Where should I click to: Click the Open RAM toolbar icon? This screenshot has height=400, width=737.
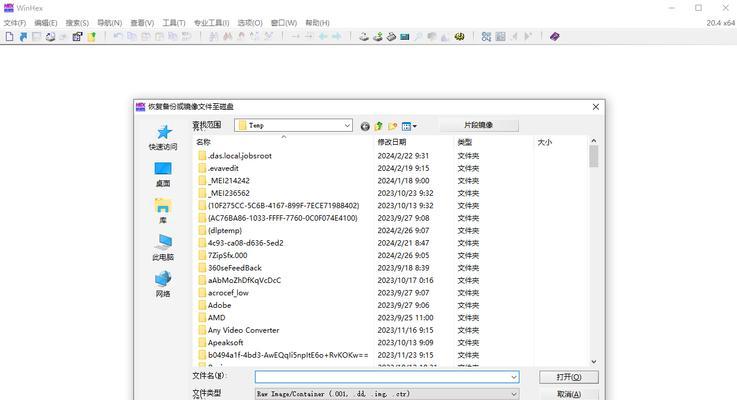point(391,37)
